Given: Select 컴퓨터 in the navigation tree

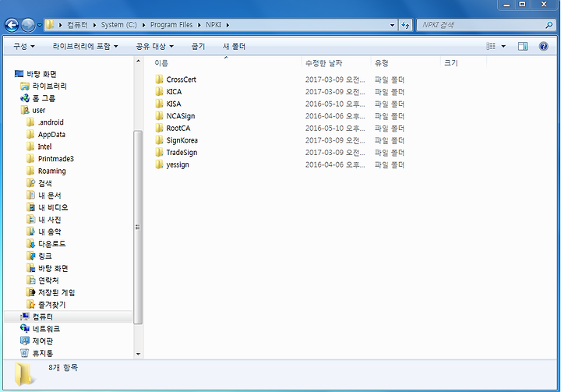Looking at the screenshot, I should [x=43, y=317].
